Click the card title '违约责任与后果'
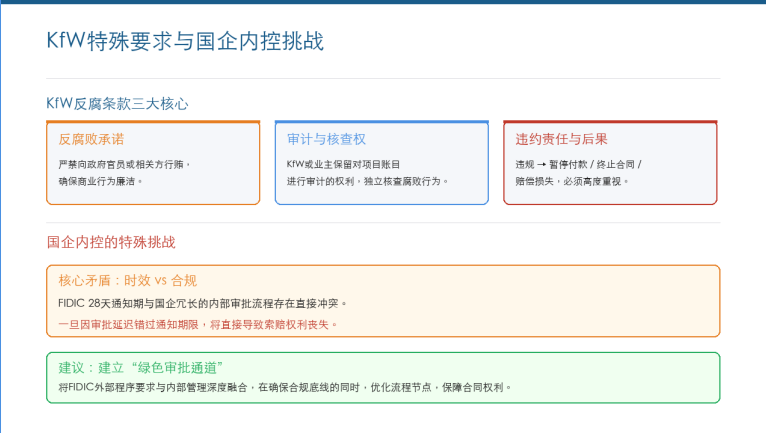Screen dimensions: 766x433 coord(561,139)
